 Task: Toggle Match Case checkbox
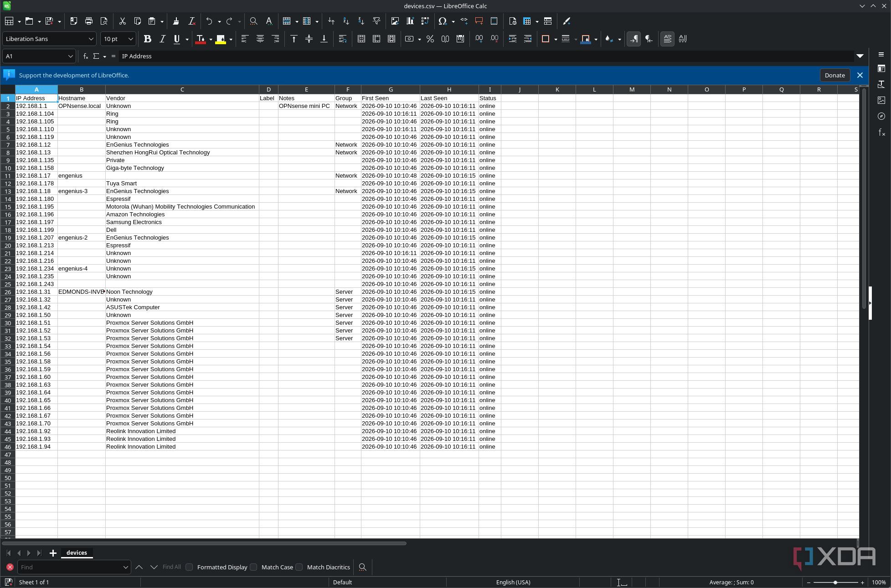point(253,567)
